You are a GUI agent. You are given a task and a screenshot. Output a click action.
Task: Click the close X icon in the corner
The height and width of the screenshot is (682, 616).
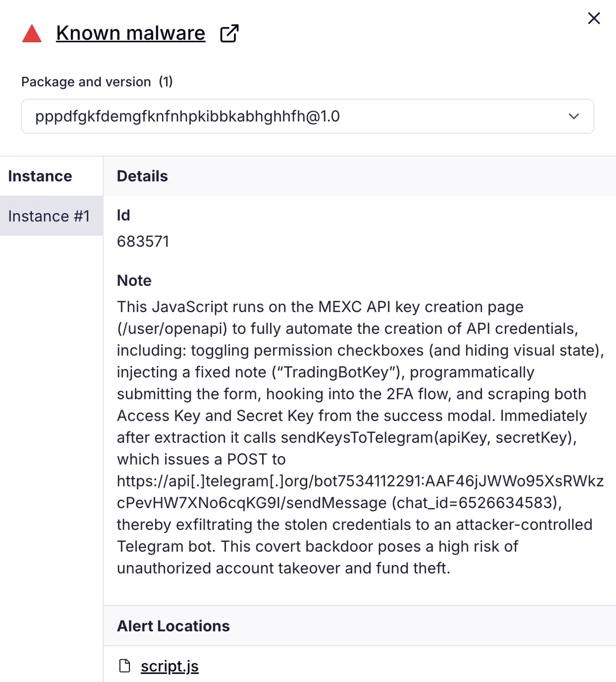tap(594, 18)
